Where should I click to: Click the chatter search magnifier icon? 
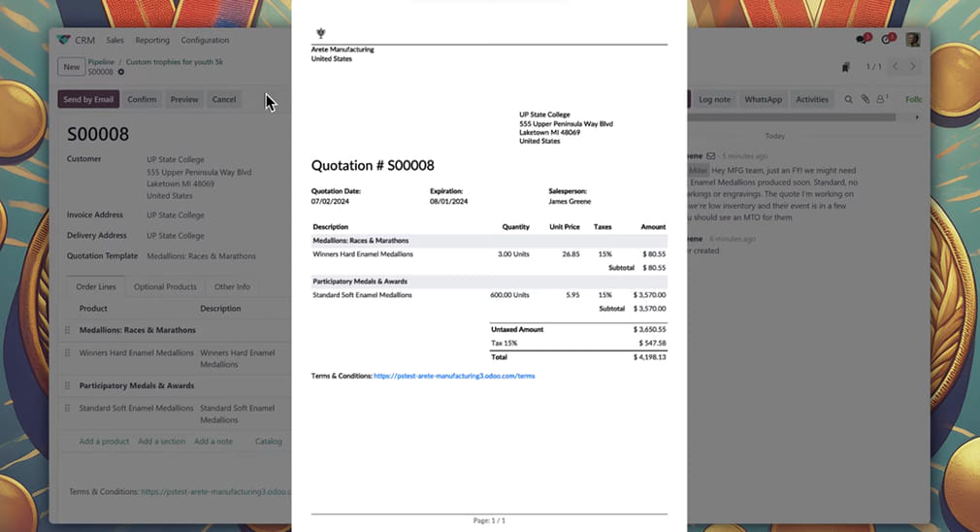tap(848, 99)
